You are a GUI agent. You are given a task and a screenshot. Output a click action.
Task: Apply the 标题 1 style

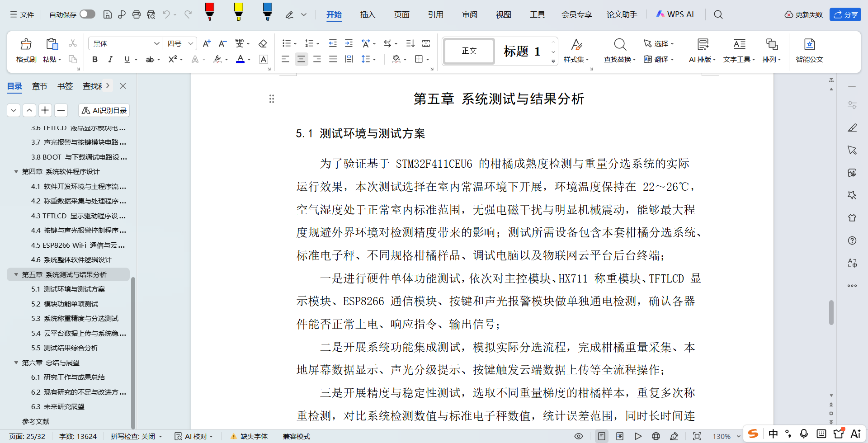(x=522, y=51)
